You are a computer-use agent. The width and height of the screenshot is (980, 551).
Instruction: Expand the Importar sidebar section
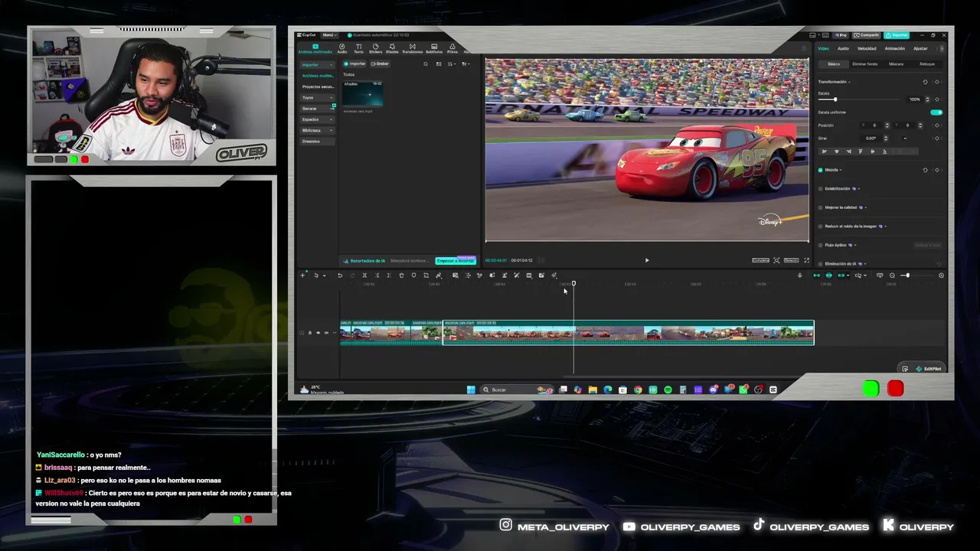(x=317, y=65)
